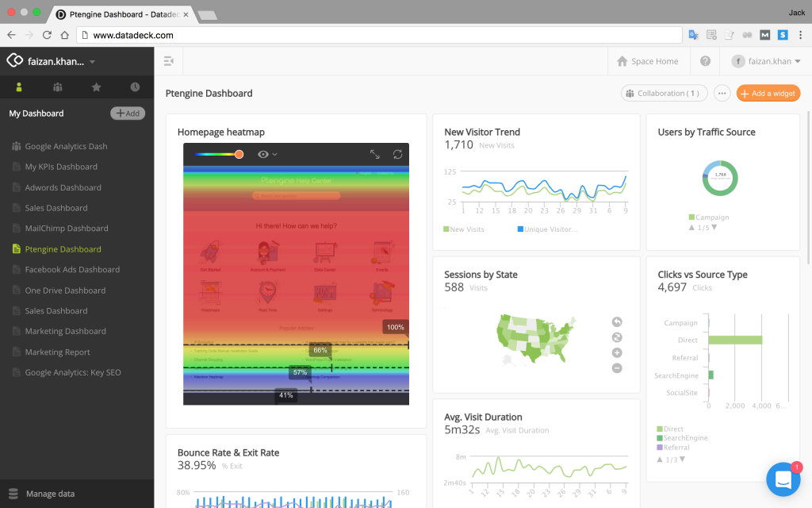812x508 pixels.
Task: Zoom in on the Sessions by State map
Action: tap(616, 352)
